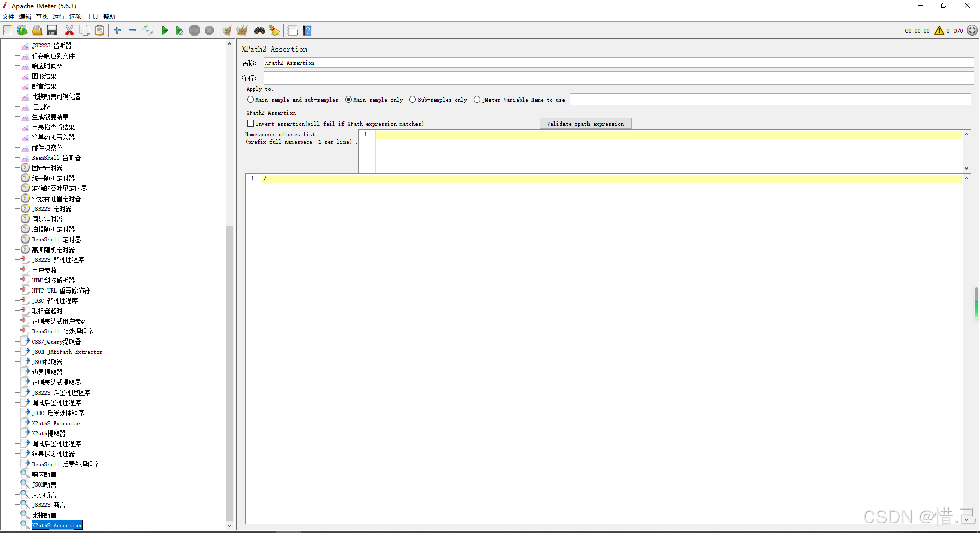Select JSON断言 tree item

pyautogui.click(x=44, y=484)
